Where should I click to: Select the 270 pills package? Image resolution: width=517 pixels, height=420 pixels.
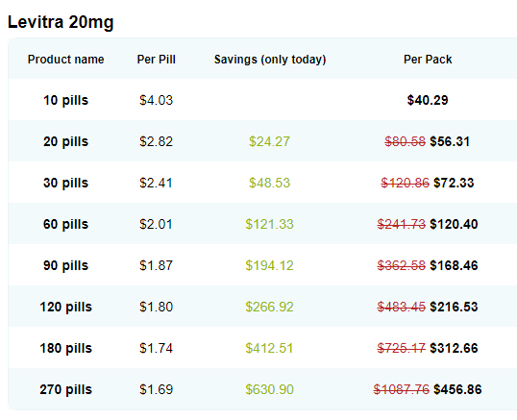point(262,389)
